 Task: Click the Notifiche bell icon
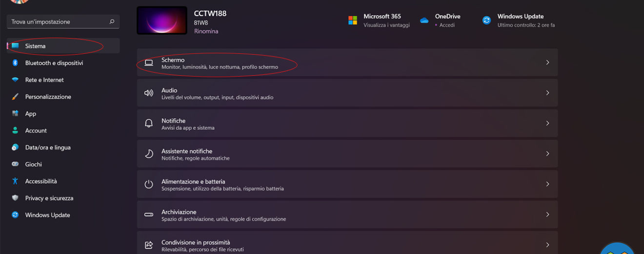(x=149, y=124)
